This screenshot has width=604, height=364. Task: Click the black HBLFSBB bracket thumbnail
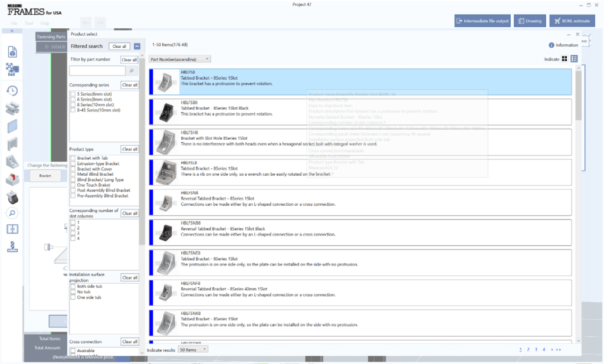tap(166, 112)
